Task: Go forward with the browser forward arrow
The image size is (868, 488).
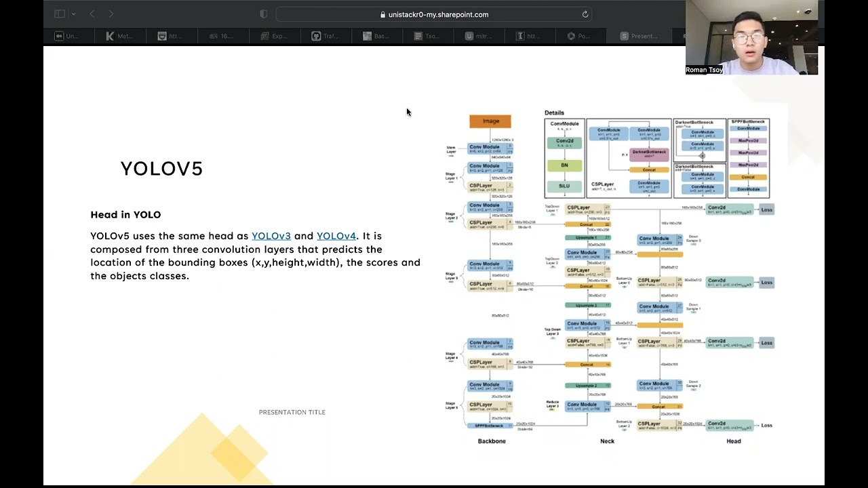Action: coord(111,14)
